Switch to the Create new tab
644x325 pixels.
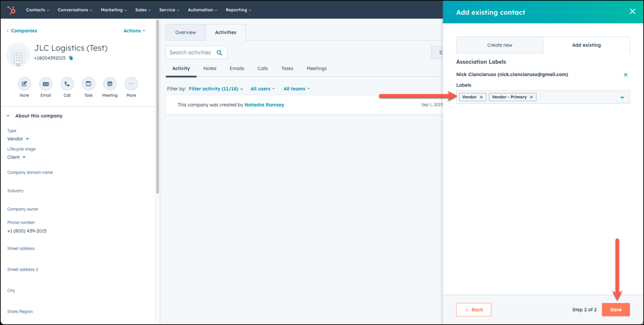pyautogui.click(x=500, y=45)
